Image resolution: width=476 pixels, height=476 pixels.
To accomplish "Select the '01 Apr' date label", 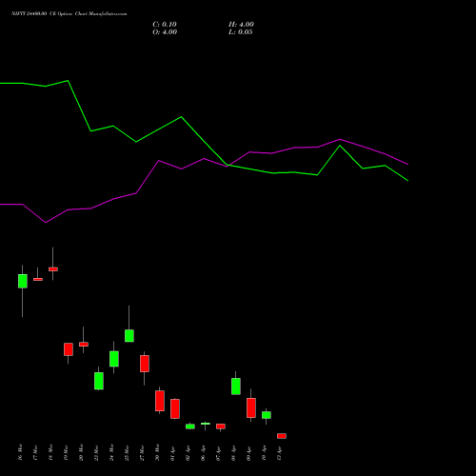I will 172,452.
